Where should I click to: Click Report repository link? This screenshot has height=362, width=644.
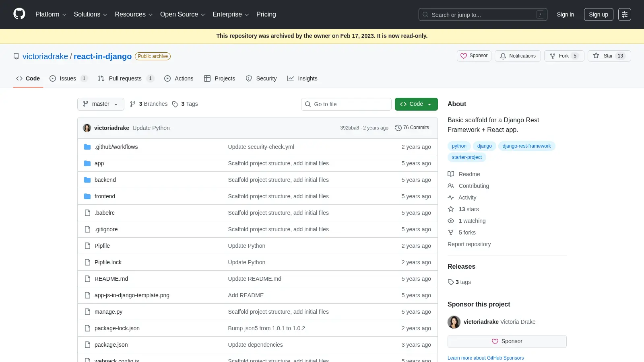(x=469, y=244)
